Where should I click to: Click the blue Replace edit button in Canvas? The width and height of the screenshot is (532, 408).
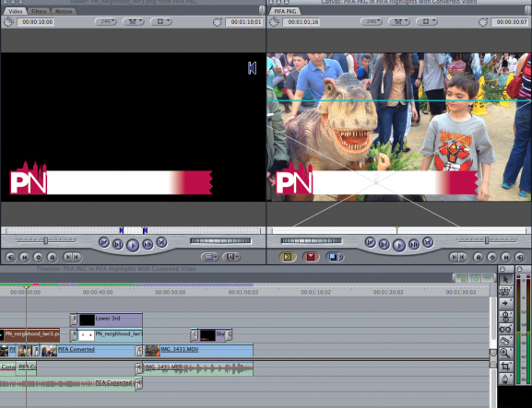click(333, 257)
